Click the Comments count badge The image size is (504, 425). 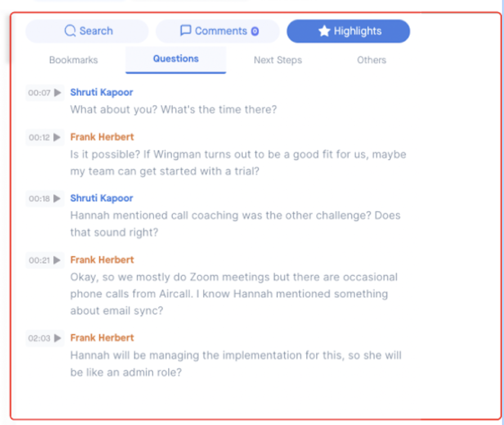click(255, 31)
